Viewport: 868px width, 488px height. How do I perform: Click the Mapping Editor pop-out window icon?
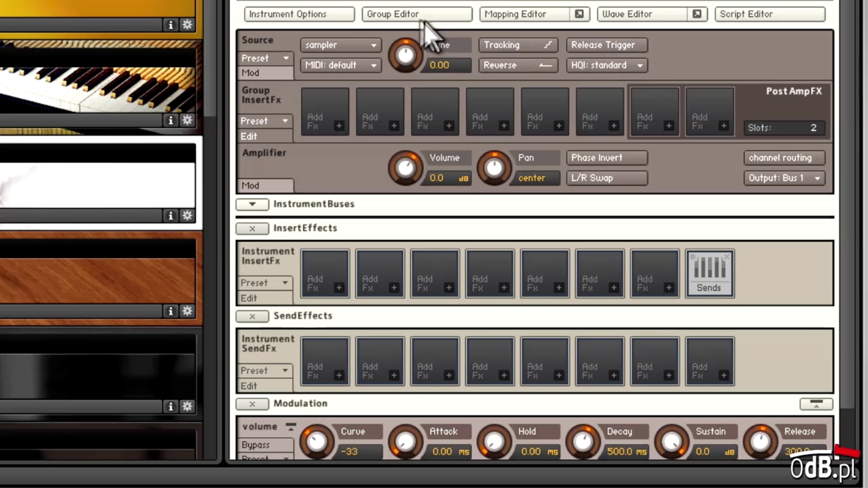[x=579, y=14]
